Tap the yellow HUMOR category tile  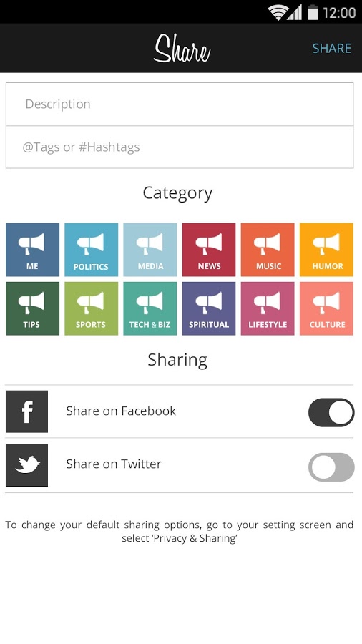326,250
